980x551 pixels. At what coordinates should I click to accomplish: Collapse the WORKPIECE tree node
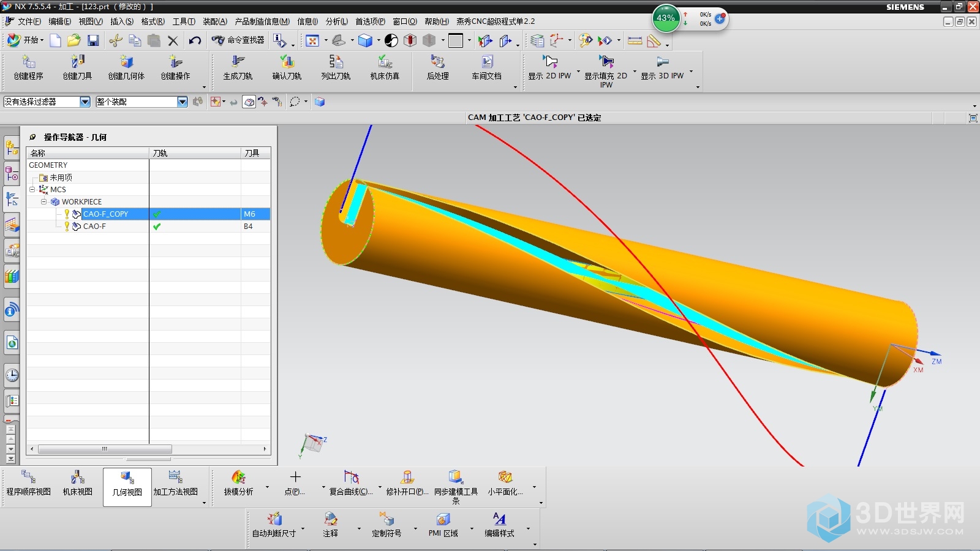(x=44, y=201)
